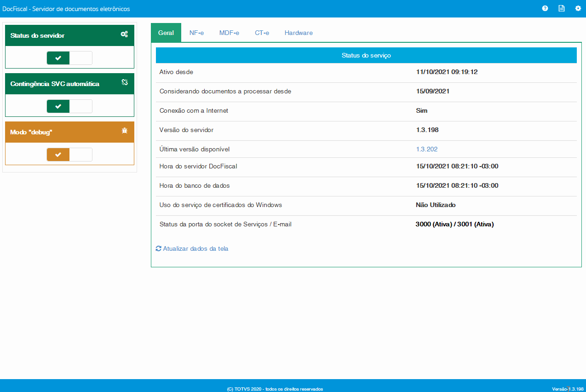Click the Status do serviço table header
The width and height of the screenshot is (586, 392).
[x=366, y=55]
